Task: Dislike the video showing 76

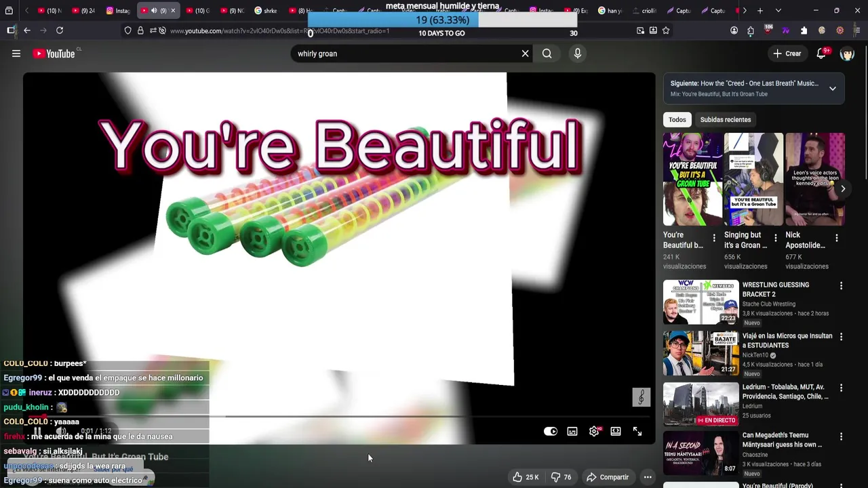Action: pos(561,477)
